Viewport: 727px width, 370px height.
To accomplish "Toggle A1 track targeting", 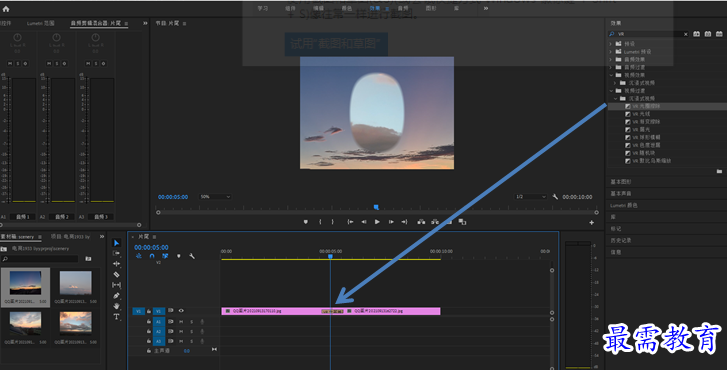I will point(158,322).
